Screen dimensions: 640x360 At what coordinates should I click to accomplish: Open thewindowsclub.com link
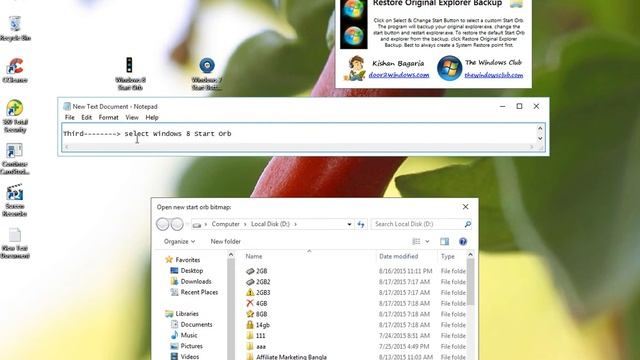pyautogui.click(x=493, y=75)
